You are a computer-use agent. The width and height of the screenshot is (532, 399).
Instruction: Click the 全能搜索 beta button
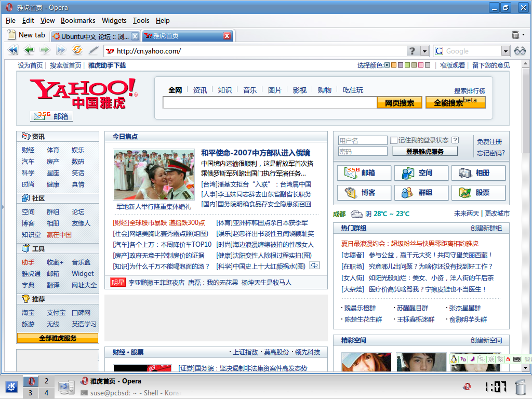point(455,102)
